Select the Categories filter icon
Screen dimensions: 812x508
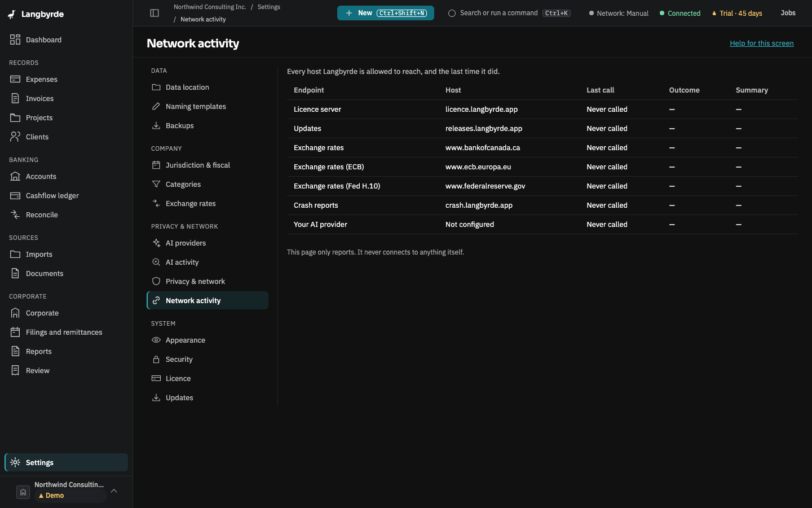156,184
